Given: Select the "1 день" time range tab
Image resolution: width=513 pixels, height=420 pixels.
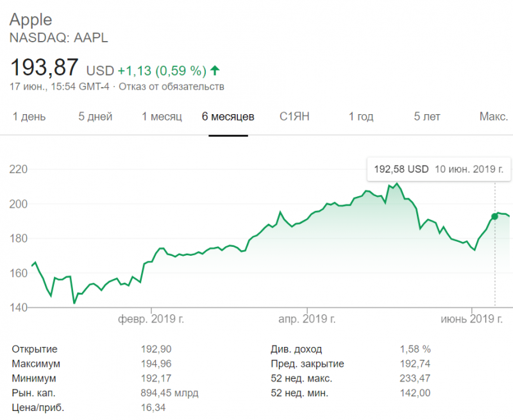Looking at the screenshot, I should point(29,117).
